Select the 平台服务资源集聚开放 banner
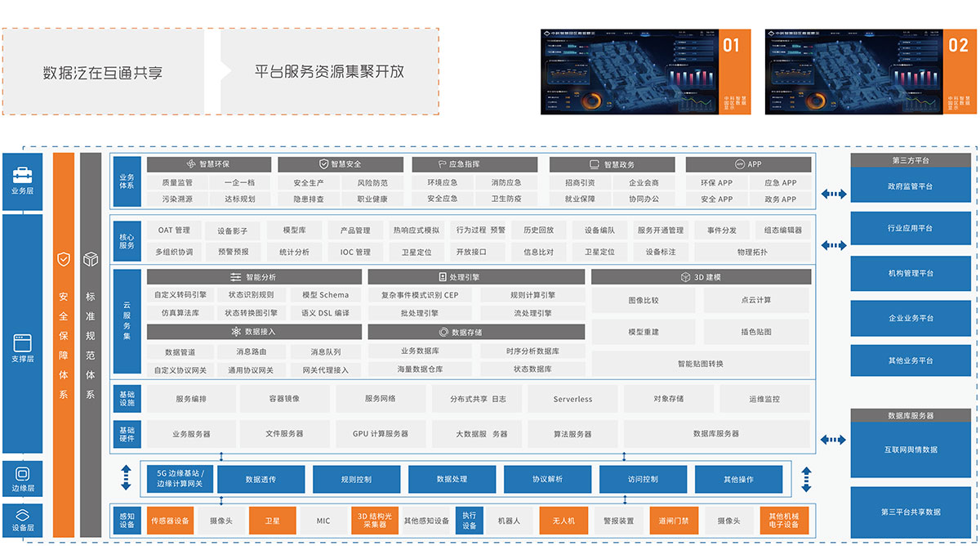This screenshot has height=546, width=980. (x=329, y=72)
